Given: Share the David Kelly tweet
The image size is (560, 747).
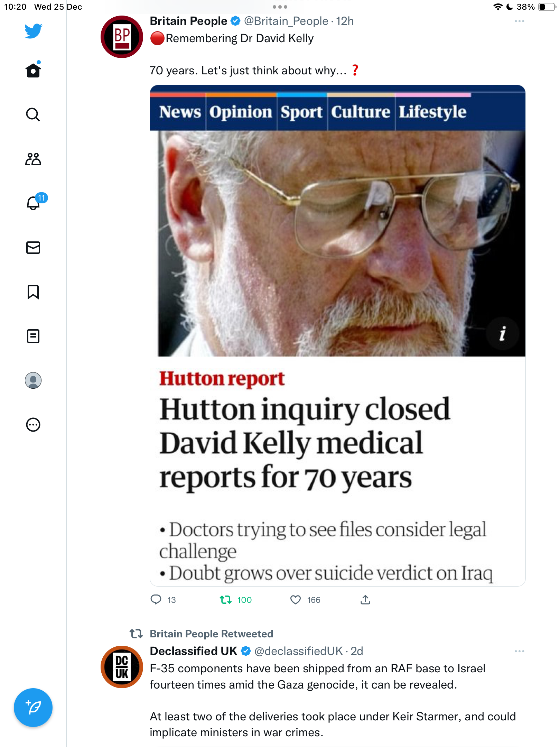Looking at the screenshot, I should [365, 600].
